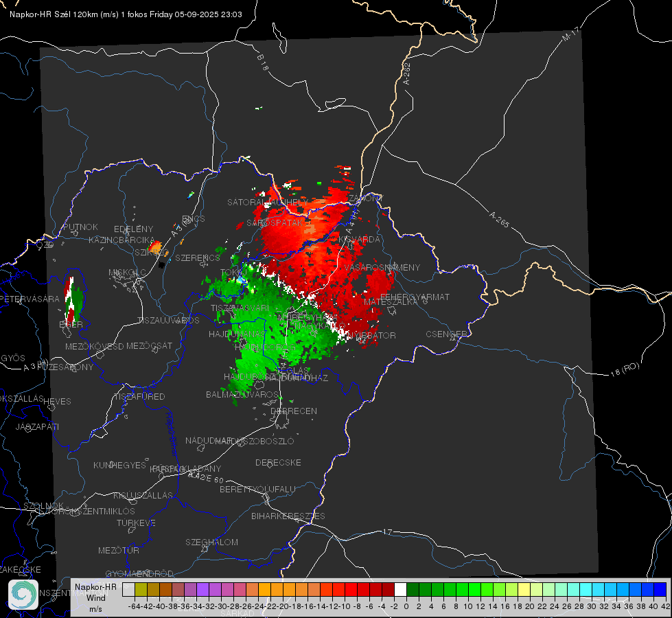The image size is (672, 618).
Task: Click the BALMAZÚJVÁROS town label
Action: (242, 395)
